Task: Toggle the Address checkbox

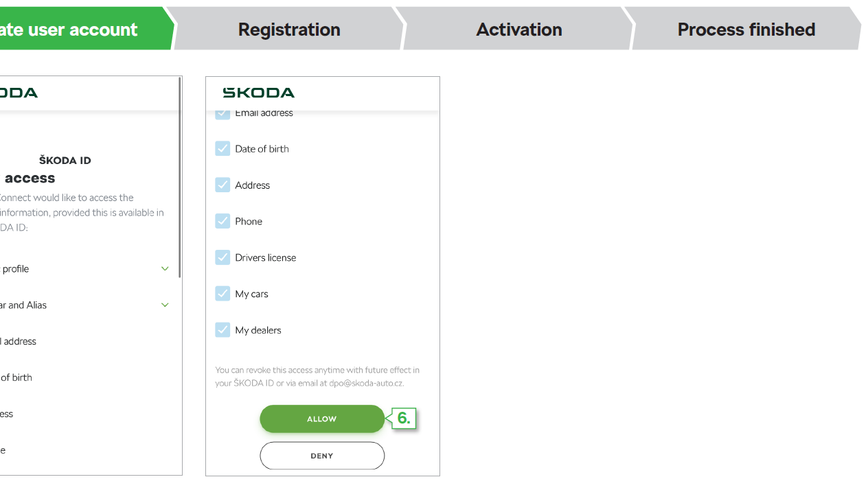Action: click(x=222, y=185)
